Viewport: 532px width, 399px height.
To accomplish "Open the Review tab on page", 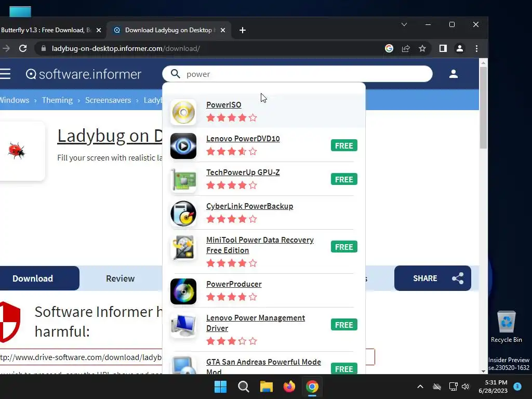I will coord(120,278).
